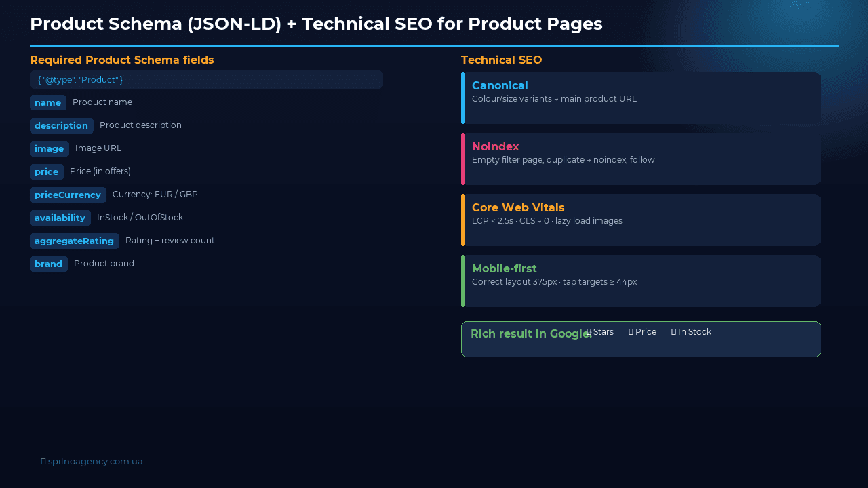This screenshot has width=868, height=488.
Task: Click the "brand" schema field tag
Action: (x=49, y=264)
